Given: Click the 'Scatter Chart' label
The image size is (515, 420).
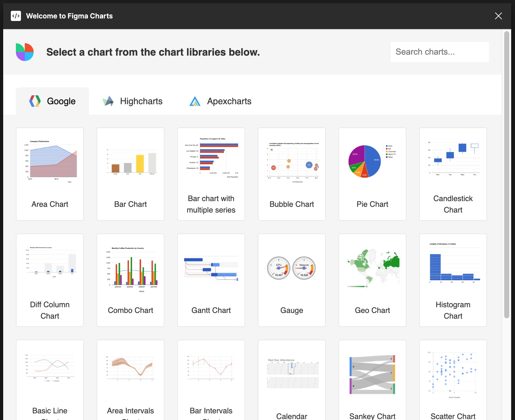Looking at the screenshot, I should click(453, 416).
